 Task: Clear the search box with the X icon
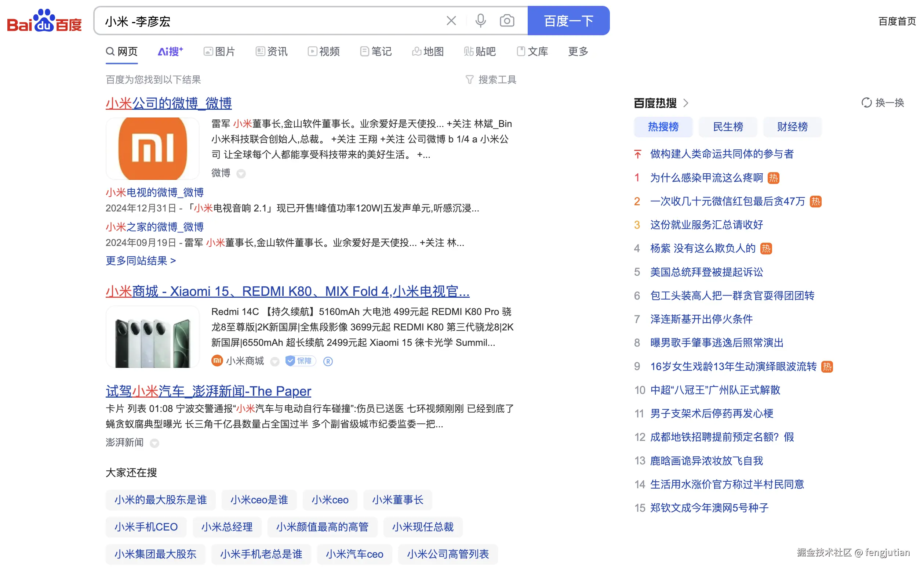tap(451, 21)
